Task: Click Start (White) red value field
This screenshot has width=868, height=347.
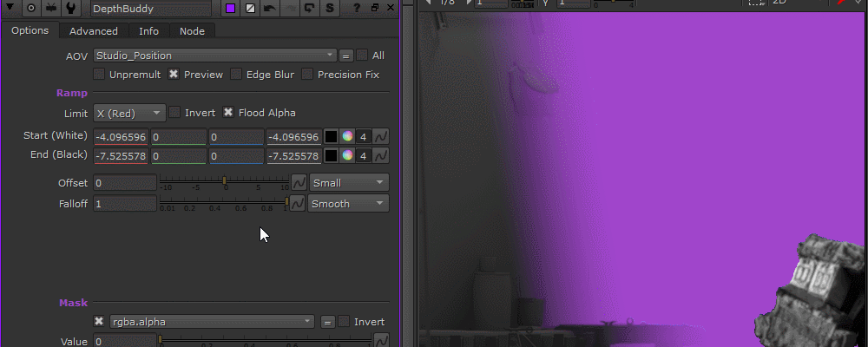Action: pyautogui.click(x=121, y=137)
